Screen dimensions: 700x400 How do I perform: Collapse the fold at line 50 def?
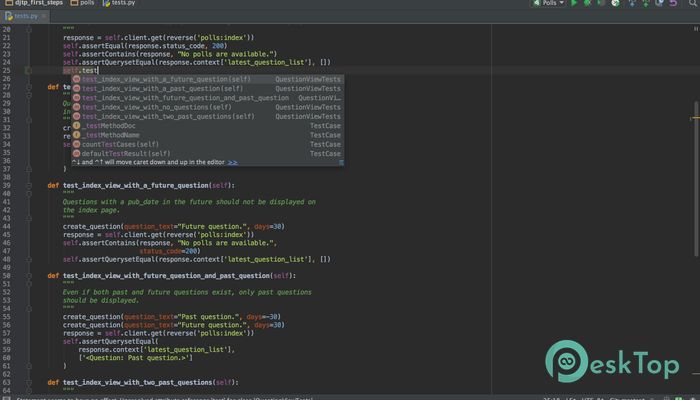click(29, 276)
